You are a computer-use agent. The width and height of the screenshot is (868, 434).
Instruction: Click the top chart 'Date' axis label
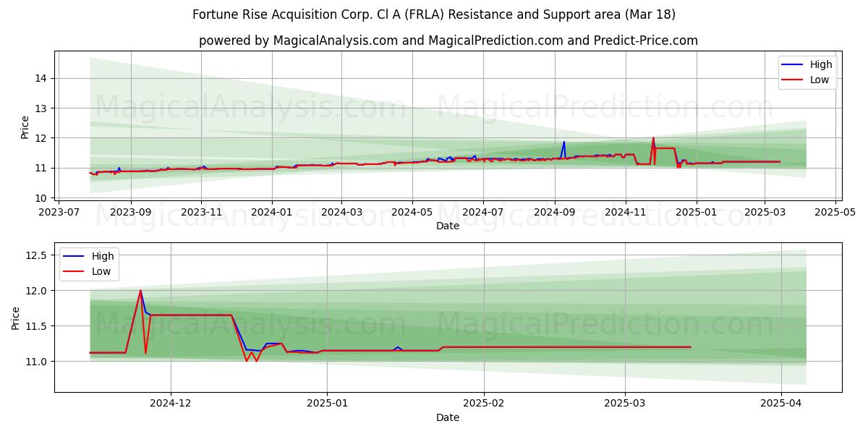point(448,226)
